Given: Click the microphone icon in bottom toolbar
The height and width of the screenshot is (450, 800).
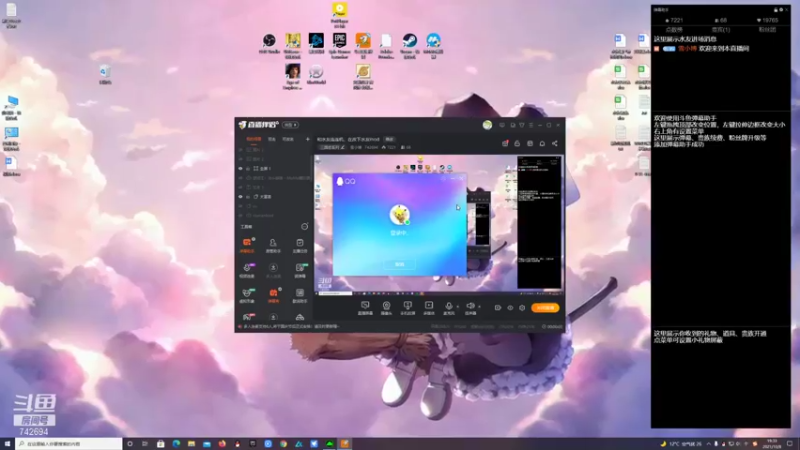Looking at the screenshot, I should click(448, 307).
